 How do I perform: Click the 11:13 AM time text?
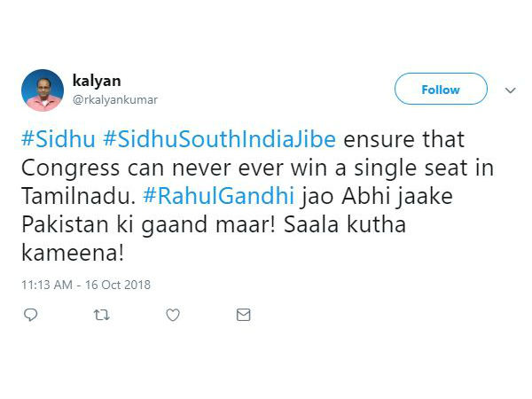tap(51, 285)
